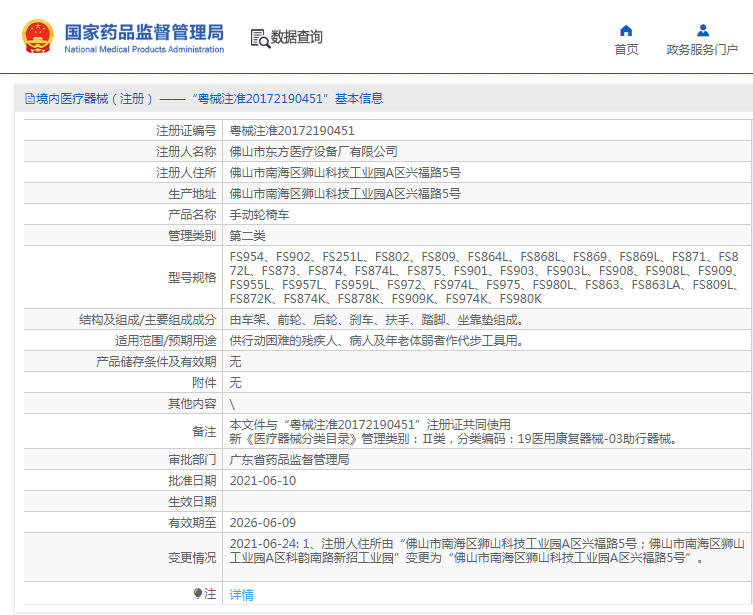Open the 详情 details link
753x615 pixels.
[241, 595]
